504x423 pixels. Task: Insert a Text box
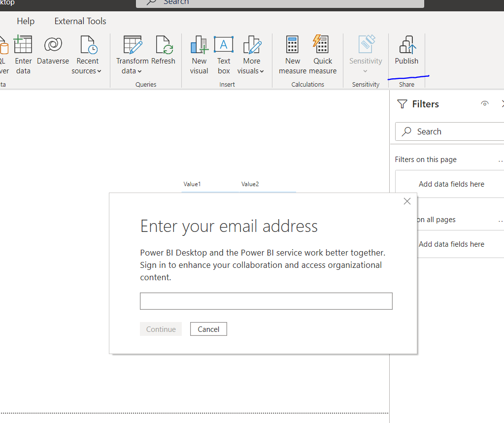click(x=224, y=55)
